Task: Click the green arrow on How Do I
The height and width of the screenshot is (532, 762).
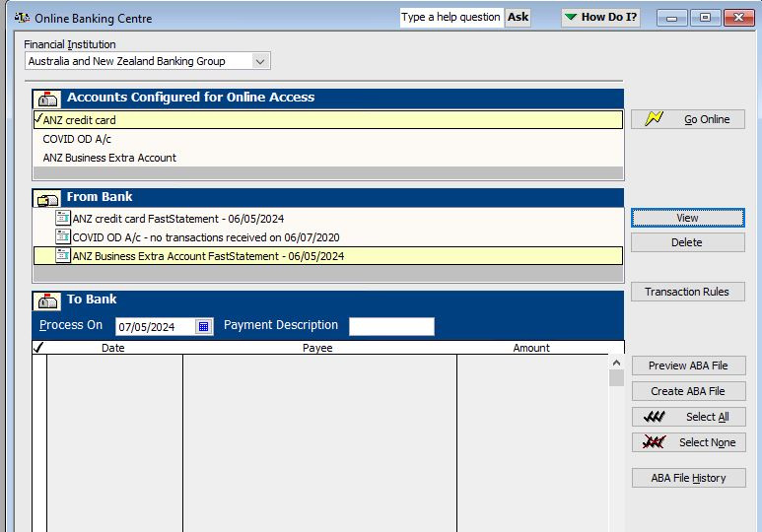Action: point(571,17)
